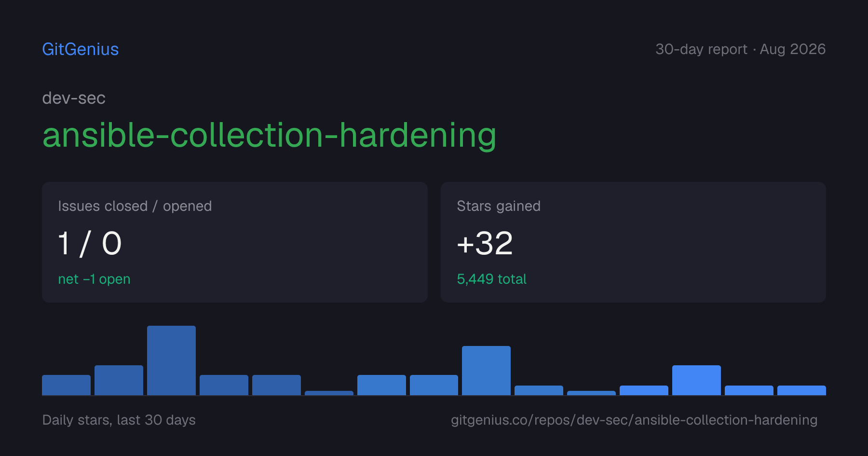Screen dimensions: 868x456
Task: Click the dev-sec organization name
Action: click(x=74, y=98)
